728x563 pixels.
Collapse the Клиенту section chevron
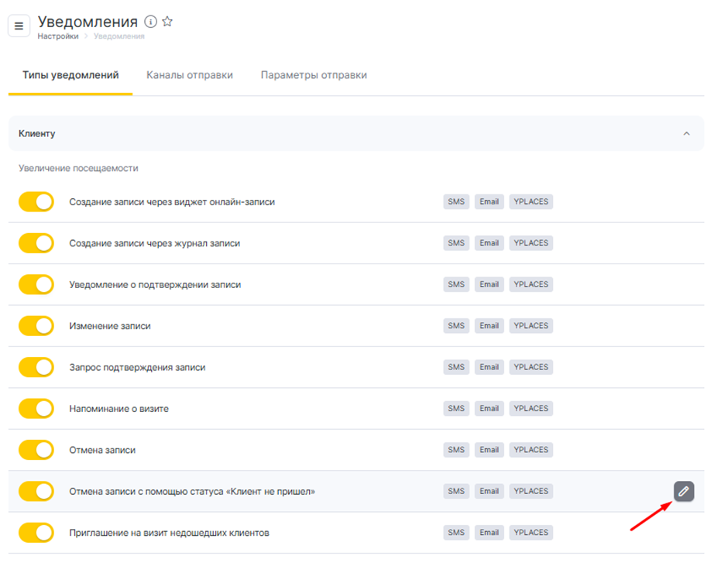(x=686, y=134)
